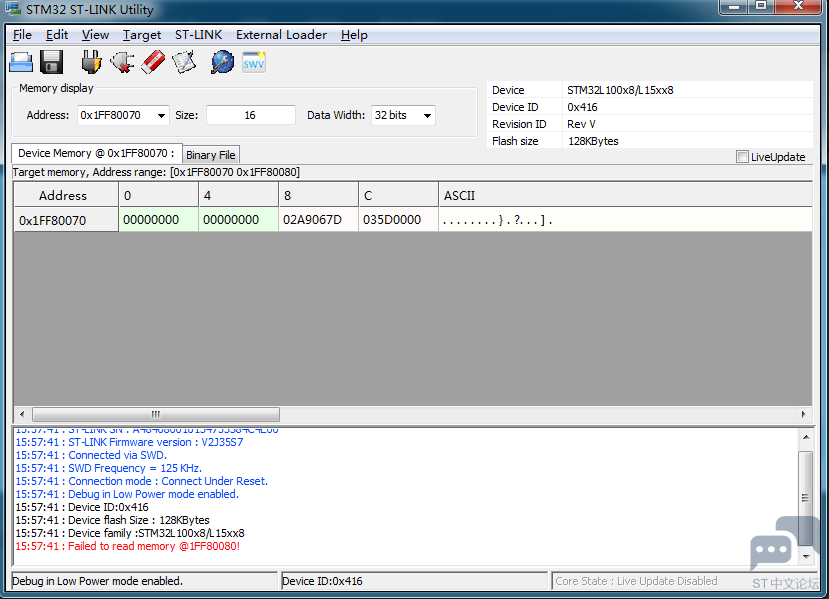Click Revision ID value Rev V
The width and height of the screenshot is (829, 599).
(581, 124)
